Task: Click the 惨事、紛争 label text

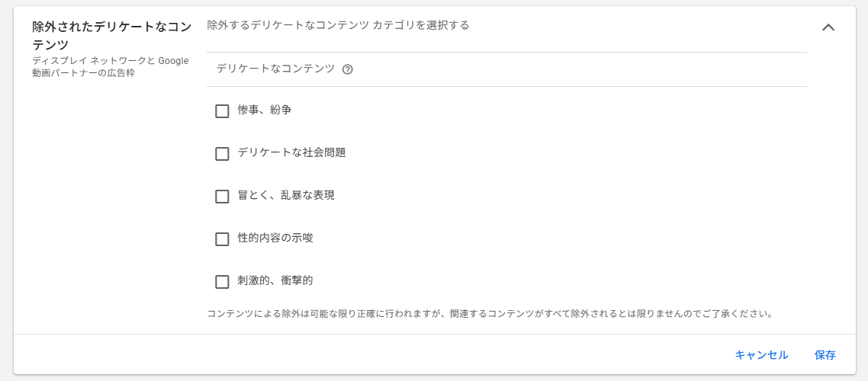Action: click(x=264, y=110)
